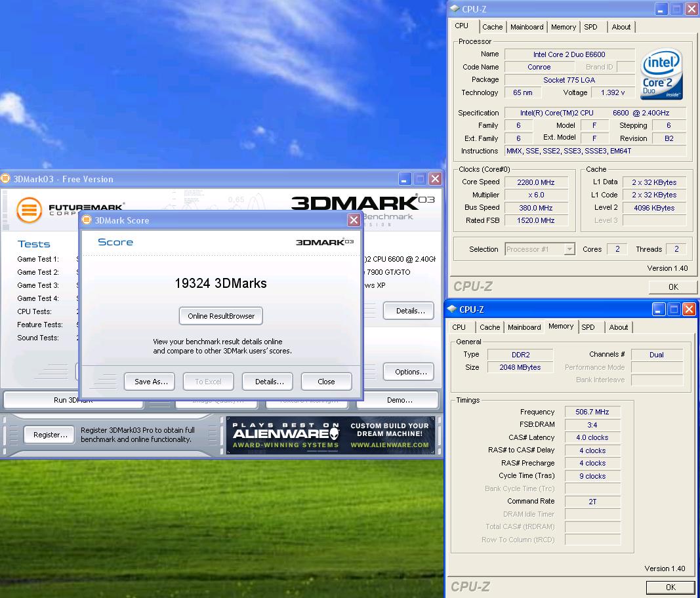Close the top CPU-Z window

[691, 9]
